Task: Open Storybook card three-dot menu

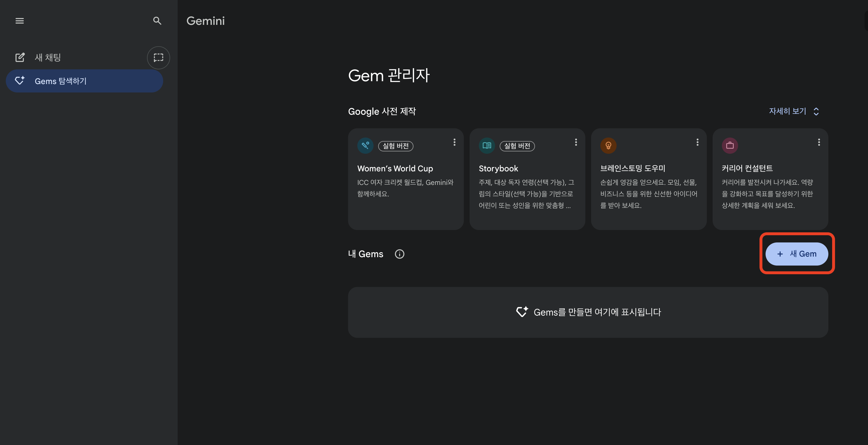Action: coord(576,142)
